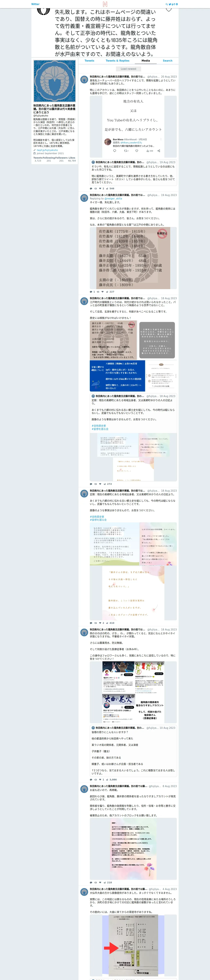
Task: Open the @neiger_akita reply mention
Action: pyautogui.click(x=113, y=199)
